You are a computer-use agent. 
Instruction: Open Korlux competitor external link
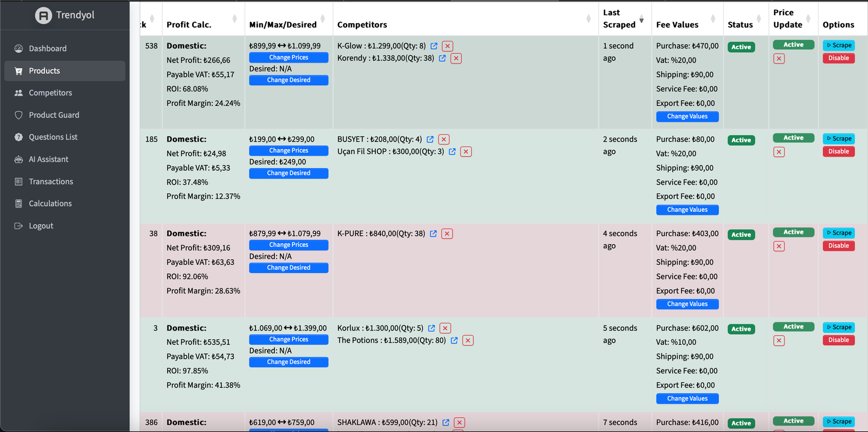coord(432,328)
